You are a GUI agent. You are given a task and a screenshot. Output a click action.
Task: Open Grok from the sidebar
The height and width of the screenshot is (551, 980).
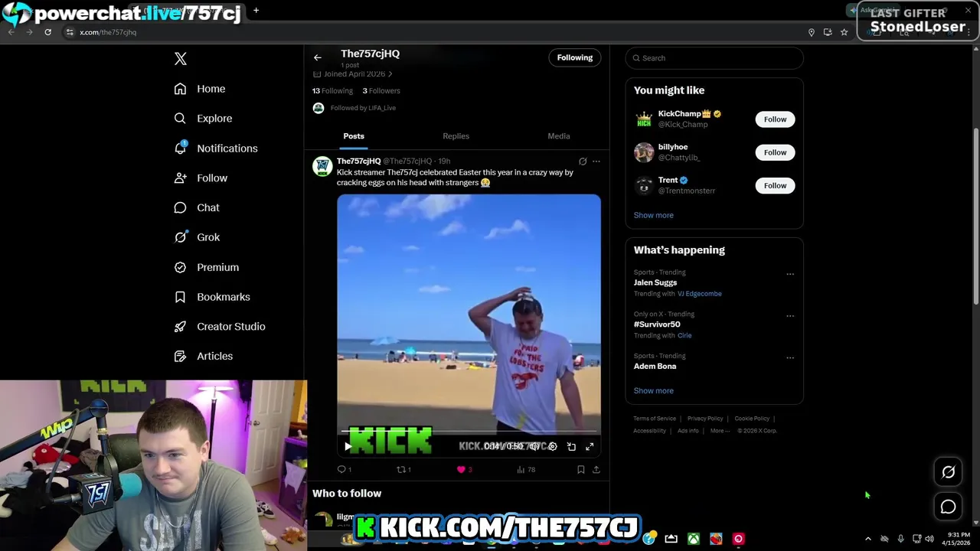pos(197,237)
